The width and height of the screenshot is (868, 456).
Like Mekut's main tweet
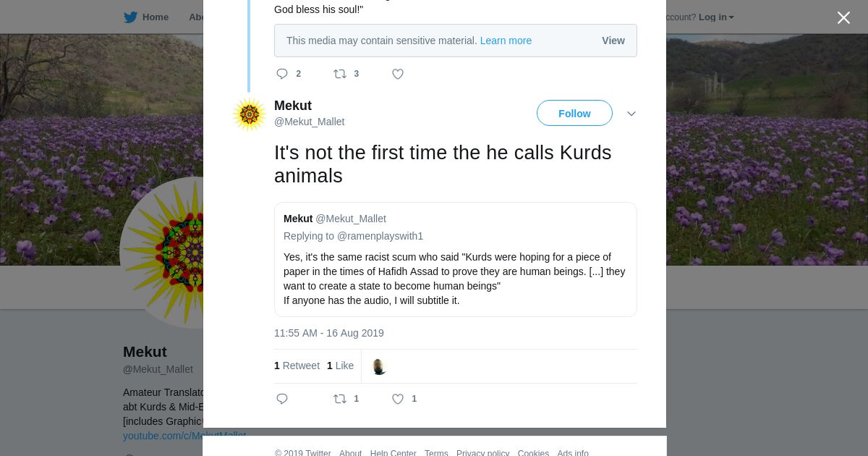[398, 399]
